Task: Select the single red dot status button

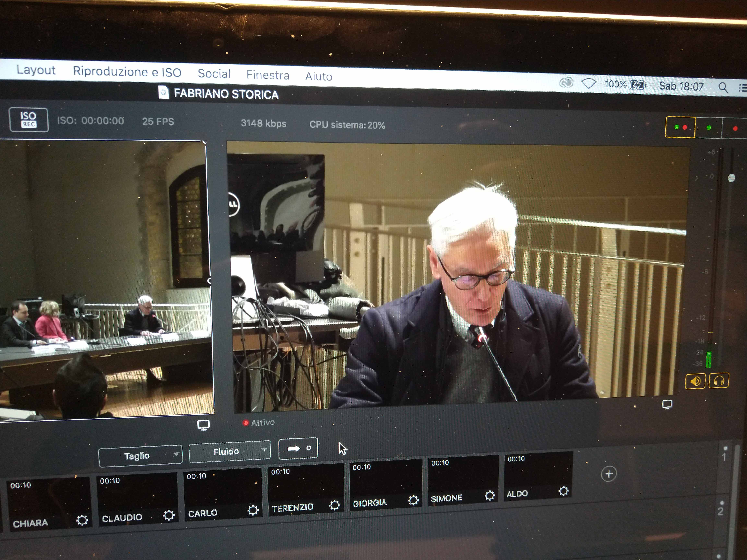Action: pos(735,128)
